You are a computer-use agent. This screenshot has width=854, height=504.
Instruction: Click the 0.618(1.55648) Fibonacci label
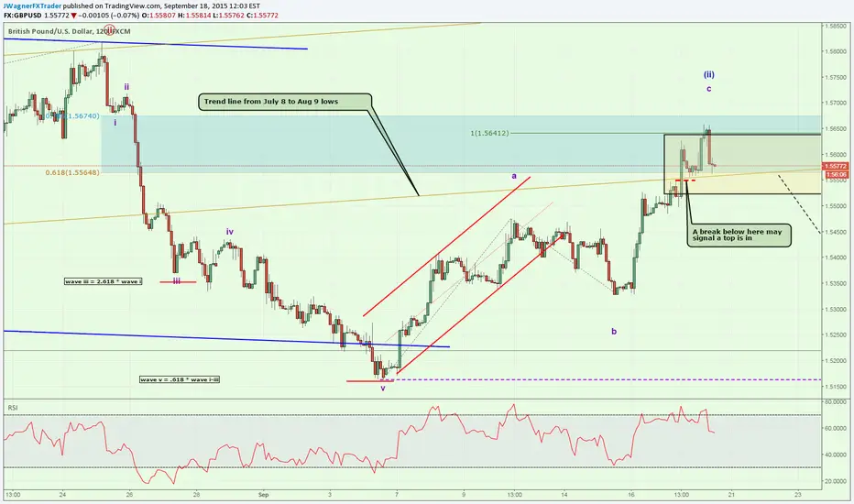[72, 172]
